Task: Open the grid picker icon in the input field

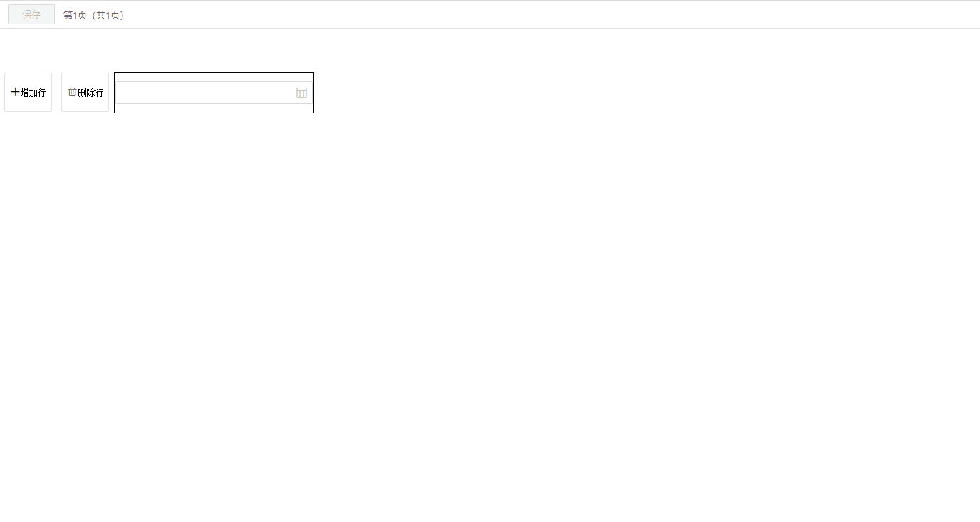Action: (x=302, y=93)
